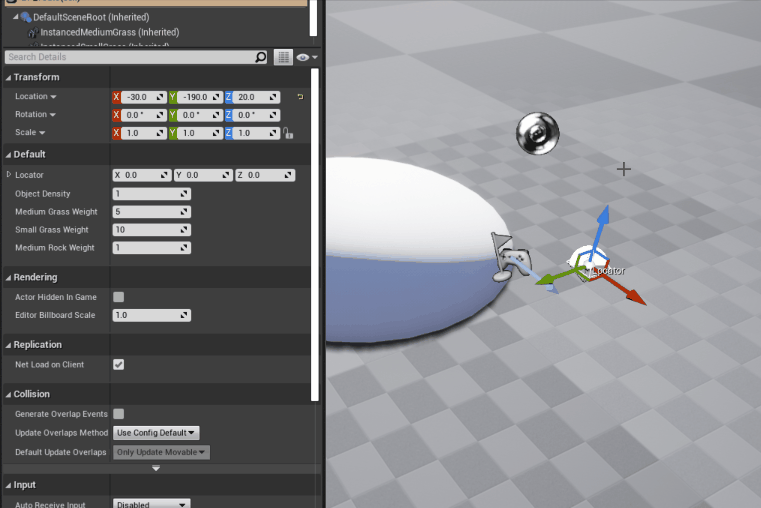Select InstancedMediumGrass (Inherited) component
Viewport: 761px width, 508px height.
tap(110, 33)
